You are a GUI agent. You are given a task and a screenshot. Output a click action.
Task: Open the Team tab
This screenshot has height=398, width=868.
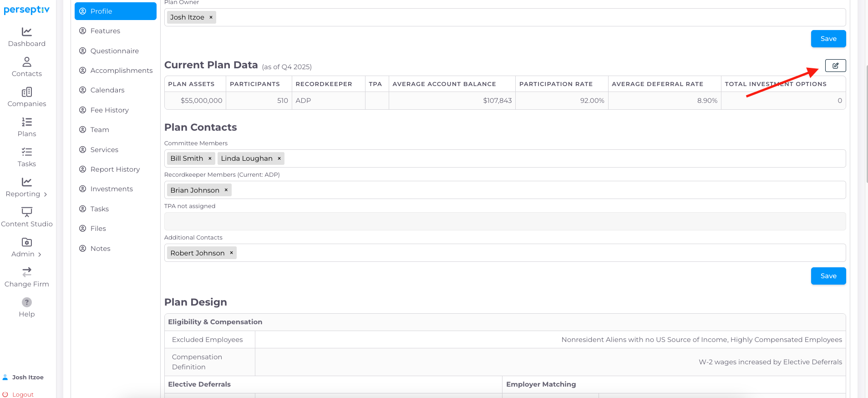tap(116, 130)
